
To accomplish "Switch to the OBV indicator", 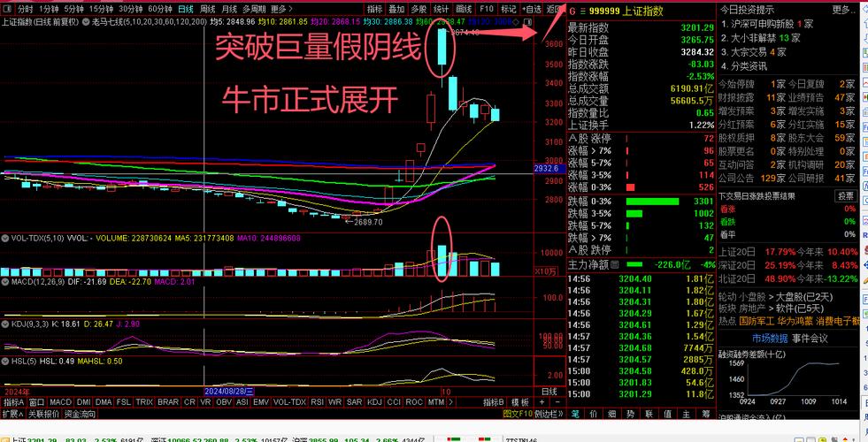I will click(x=224, y=402).
